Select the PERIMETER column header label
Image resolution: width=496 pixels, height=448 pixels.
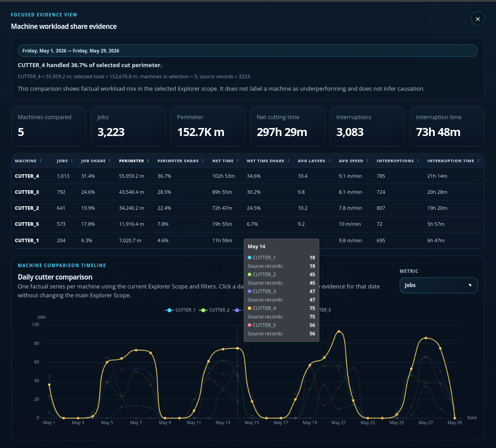tap(131, 161)
